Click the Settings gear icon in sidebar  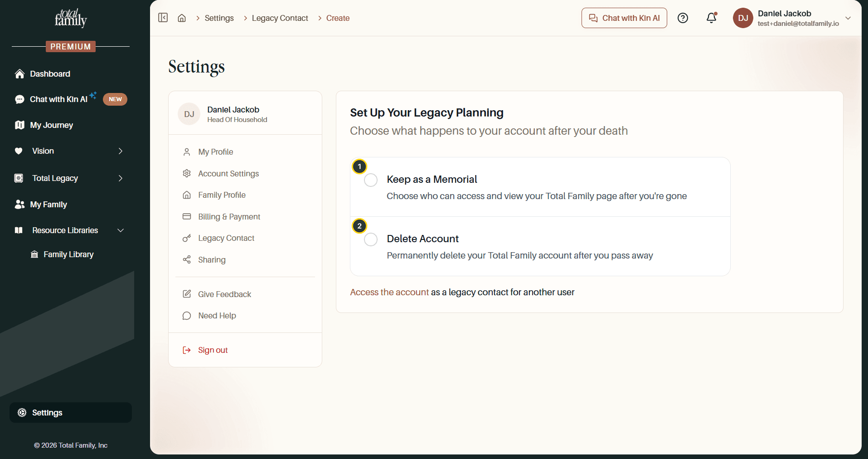click(22, 413)
